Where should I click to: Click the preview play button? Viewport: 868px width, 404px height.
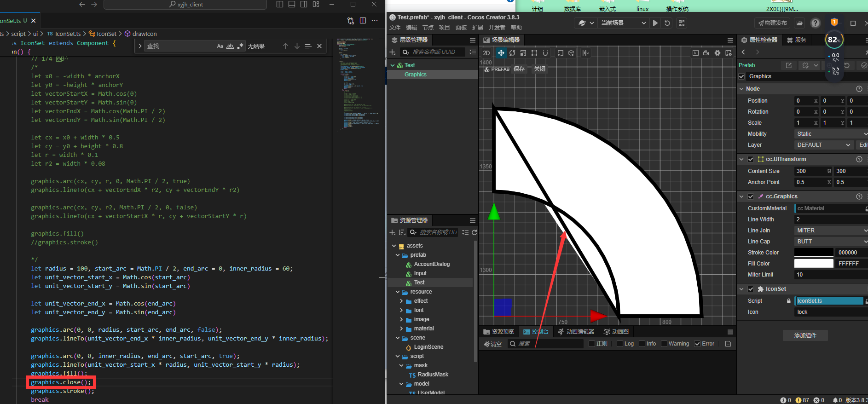(655, 23)
